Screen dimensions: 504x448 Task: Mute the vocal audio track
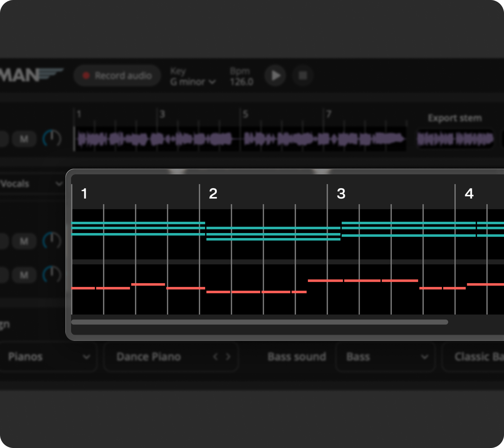click(24, 139)
